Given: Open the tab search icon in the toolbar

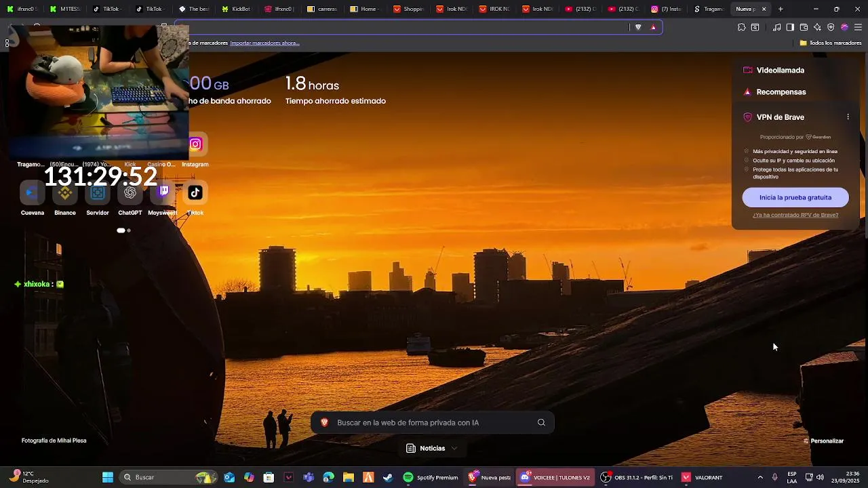Looking at the screenshot, I should (755, 27).
